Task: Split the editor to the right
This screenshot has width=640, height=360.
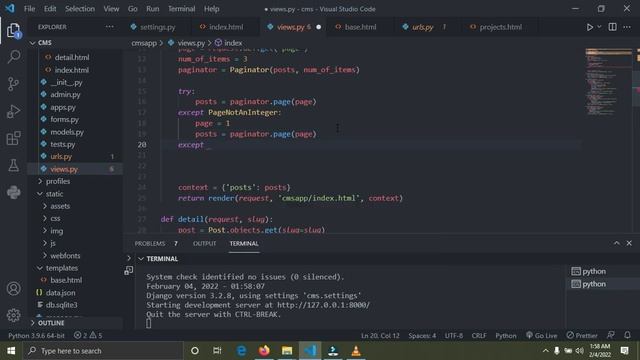Action: coord(612,27)
